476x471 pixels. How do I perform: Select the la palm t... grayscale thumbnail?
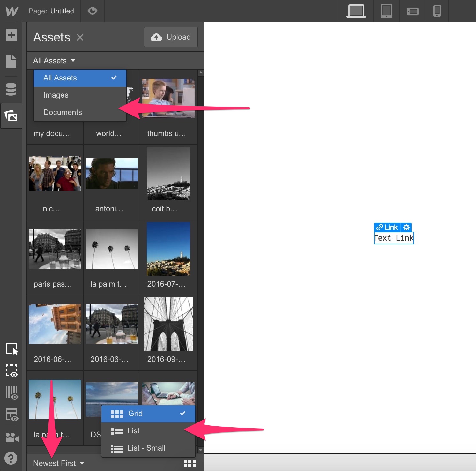coord(112,249)
